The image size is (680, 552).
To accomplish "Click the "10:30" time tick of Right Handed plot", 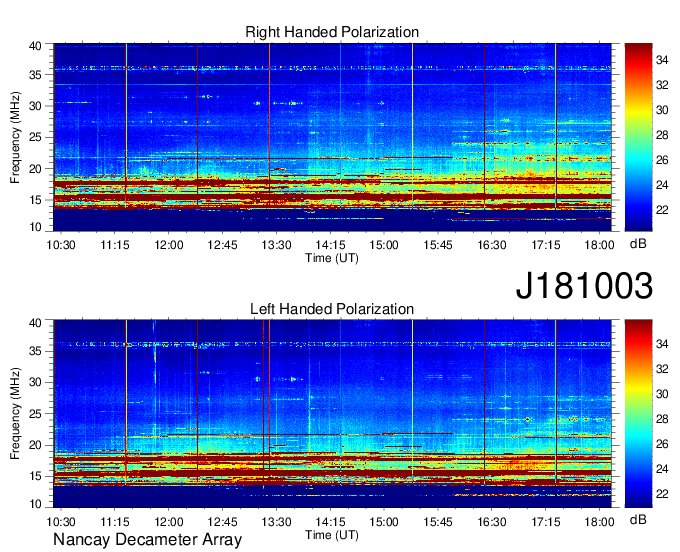I will click(x=61, y=245).
